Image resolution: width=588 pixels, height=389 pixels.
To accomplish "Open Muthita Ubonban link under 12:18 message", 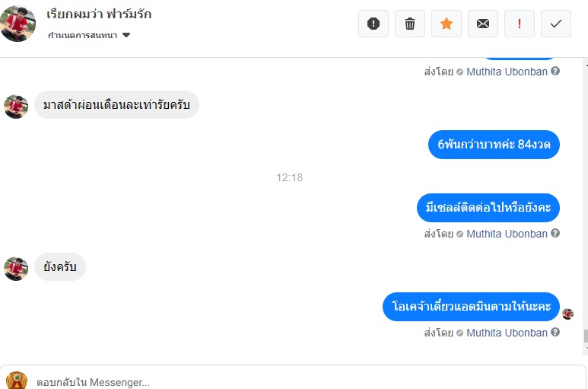I will point(507,234).
